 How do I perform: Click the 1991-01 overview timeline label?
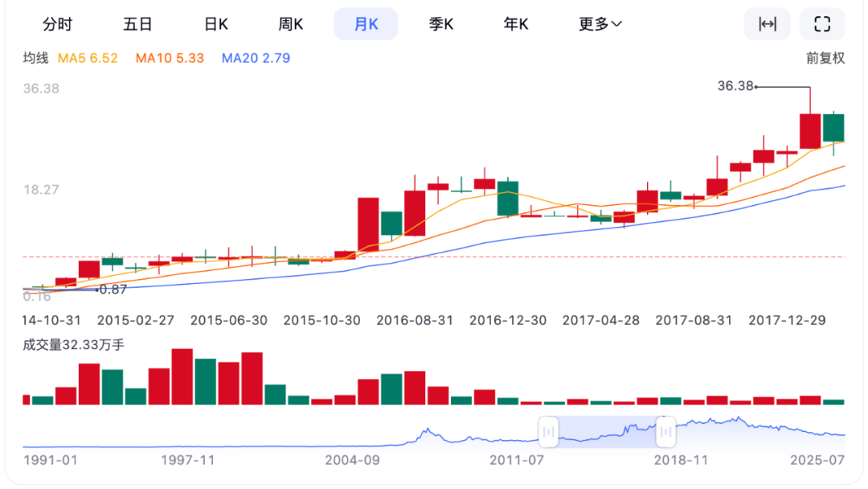[51, 460]
